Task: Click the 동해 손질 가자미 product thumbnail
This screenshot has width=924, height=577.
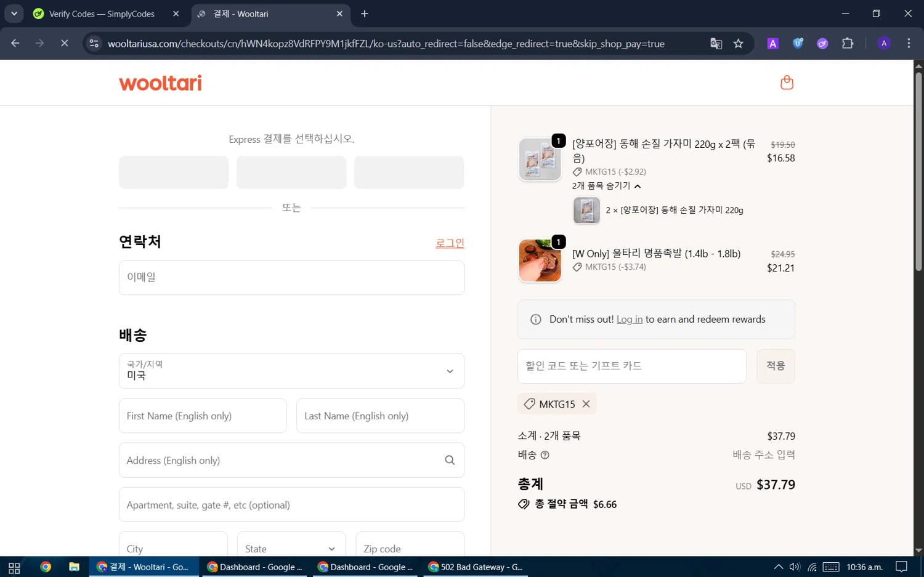Action: pyautogui.click(x=540, y=159)
